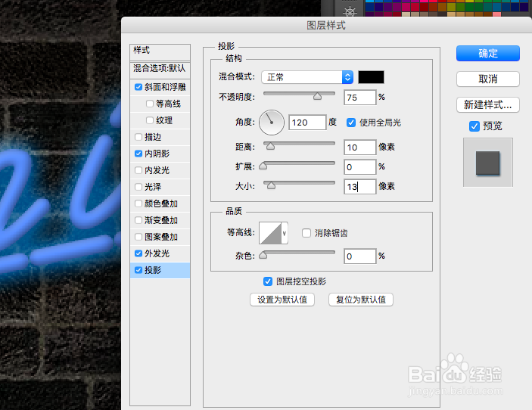Image resolution: width=532 pixels, height=410 pixels.
Task: Enable 消除锯齿 checkbox
Action: 306,233
